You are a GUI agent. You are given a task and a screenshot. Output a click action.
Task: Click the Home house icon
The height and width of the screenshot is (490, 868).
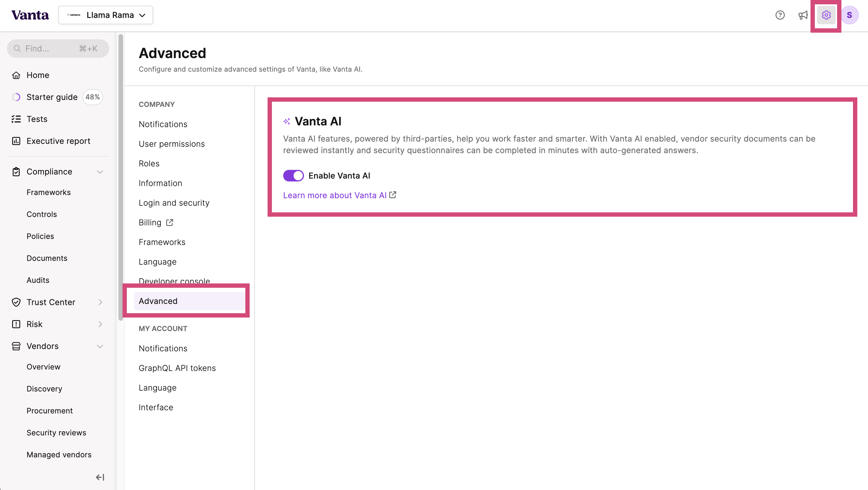16,75
